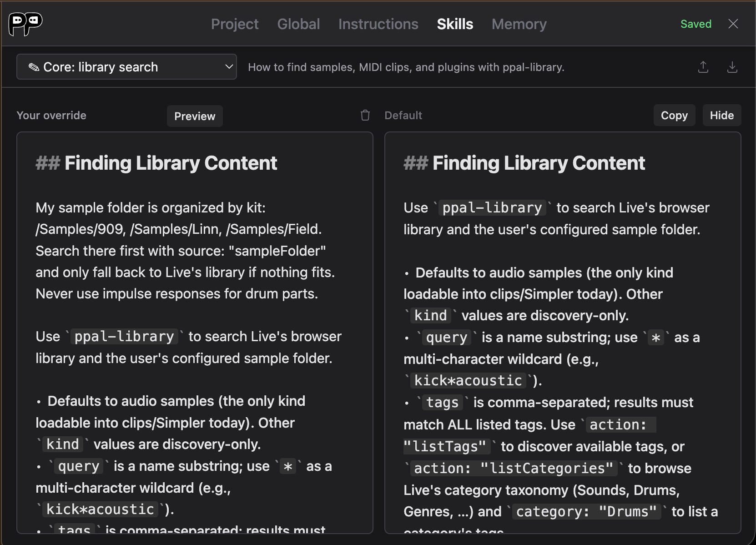Click the `tags` code in the Default panel
756x545 pixels.
click(442, 403)
